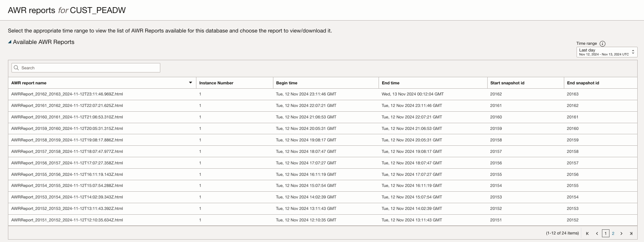This screenshot has width=644, height=242.
Task: Open the Time range dropdown
Action: [x=607, y=52]
